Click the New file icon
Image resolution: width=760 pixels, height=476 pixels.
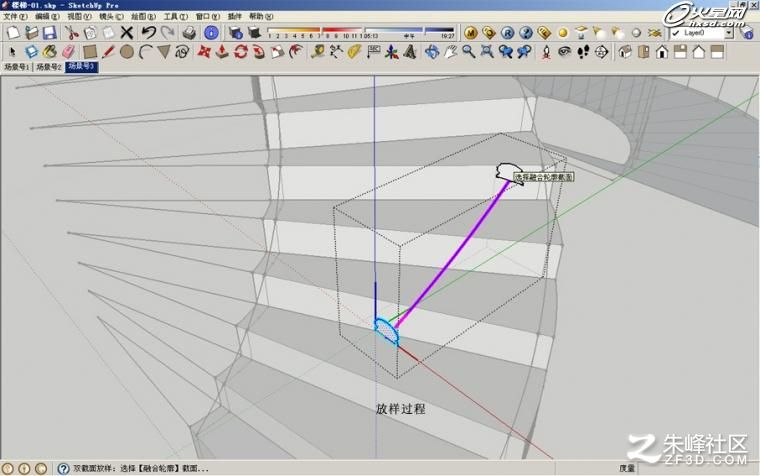click(13, 33)
